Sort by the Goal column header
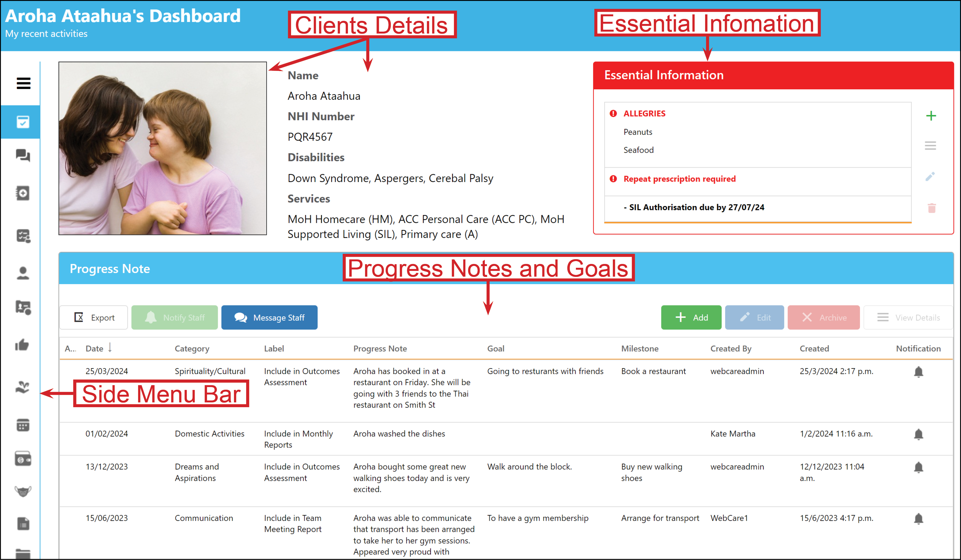The height and width of the screenshot is (560, 961). [495, 349]
